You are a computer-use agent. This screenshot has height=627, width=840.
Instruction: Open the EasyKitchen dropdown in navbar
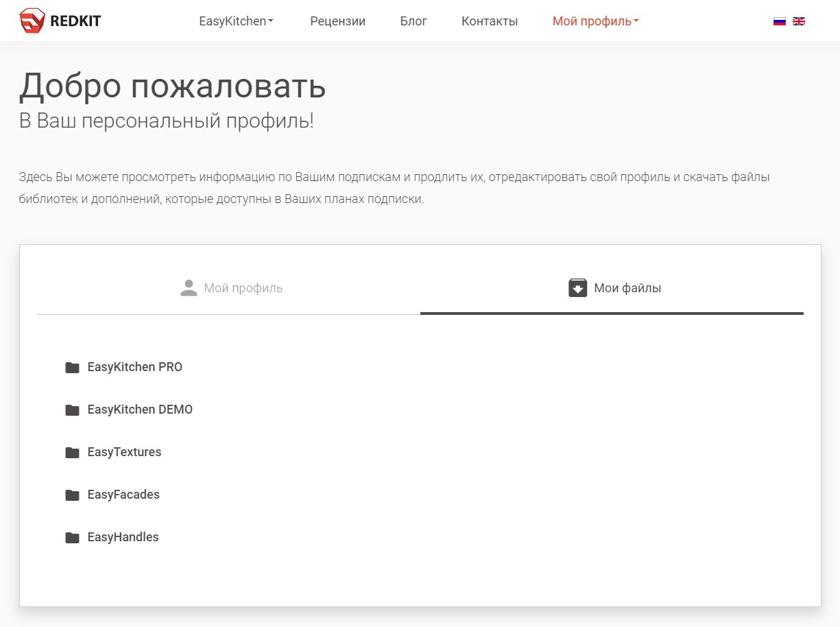click(236, 21)
